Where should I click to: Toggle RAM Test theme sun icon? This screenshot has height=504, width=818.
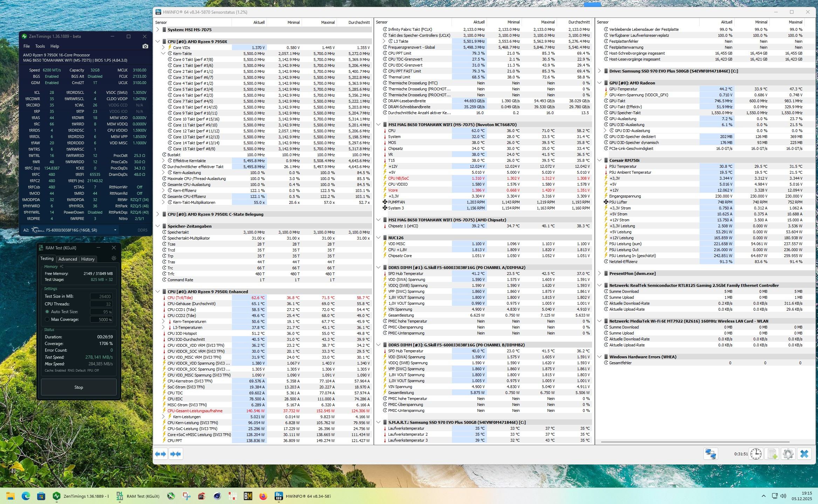[114, 258]
